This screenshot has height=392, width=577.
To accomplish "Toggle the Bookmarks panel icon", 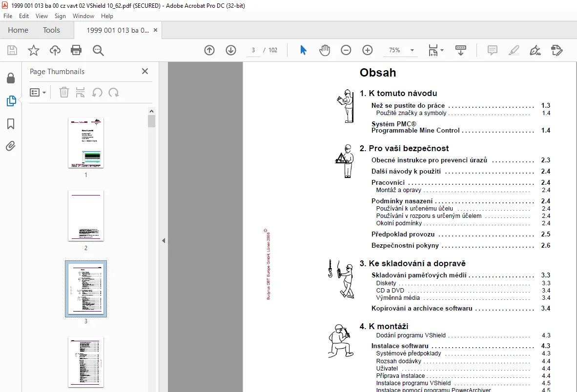I will pyautogui.click(x=11, y=124).
